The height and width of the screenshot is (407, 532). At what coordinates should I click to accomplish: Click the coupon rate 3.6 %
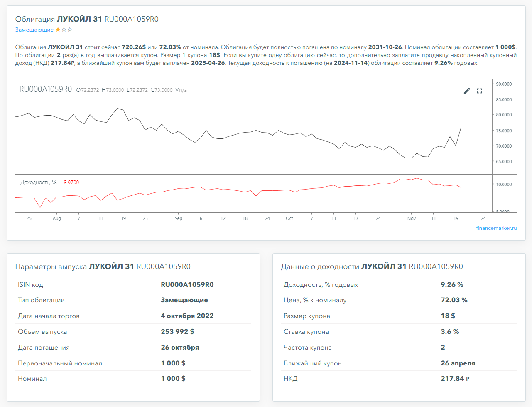coord(450,332)
